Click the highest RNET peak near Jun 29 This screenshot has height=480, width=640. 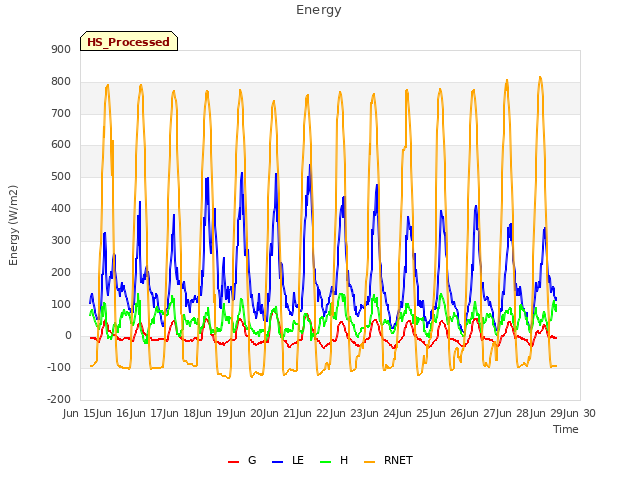[540, 77]
